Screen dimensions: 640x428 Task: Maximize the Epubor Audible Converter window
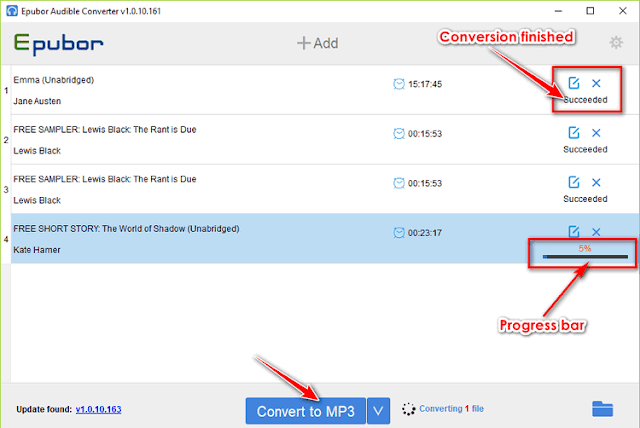point(590,11)
